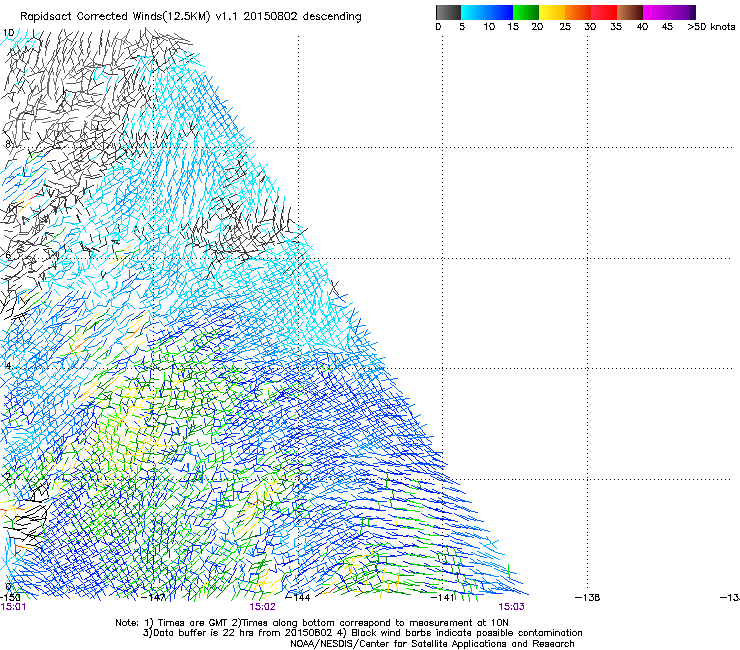Click the '-141' longitude axis label
The width and height of the screenshot is (740, 650).
443,598
